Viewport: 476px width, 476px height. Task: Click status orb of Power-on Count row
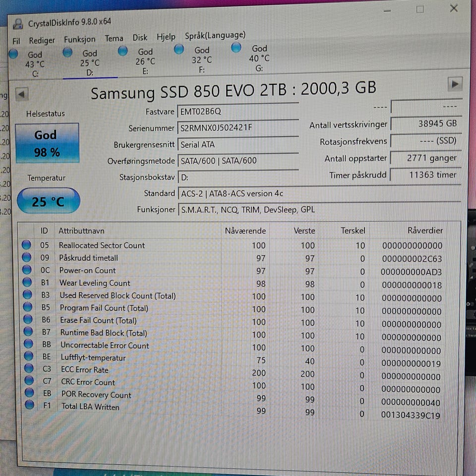pyautogui.click(x=27, y=270)
